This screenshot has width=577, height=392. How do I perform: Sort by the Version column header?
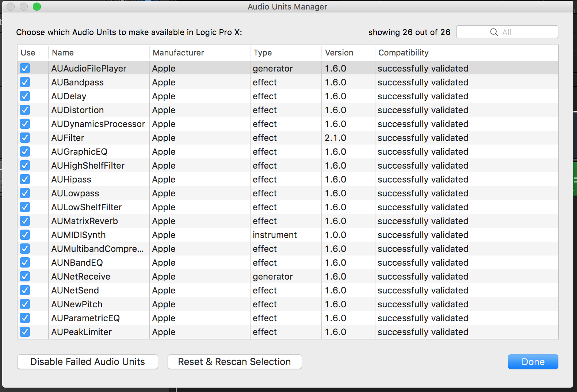[348, 53]
